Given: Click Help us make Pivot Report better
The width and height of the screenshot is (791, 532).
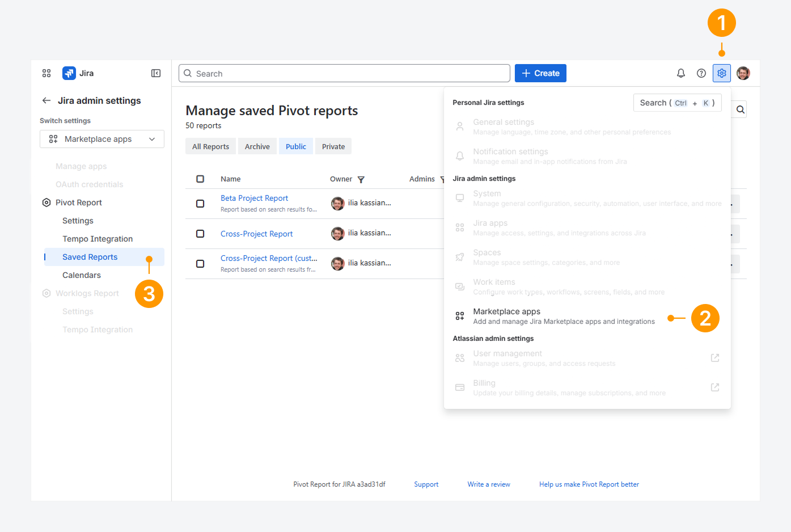Looking at the screenshot, I should [x=589, y=484].
